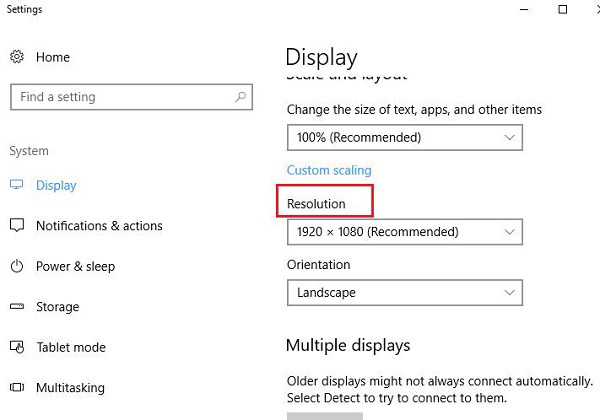Click the Notifications speech bubble icon

point(17,226)
